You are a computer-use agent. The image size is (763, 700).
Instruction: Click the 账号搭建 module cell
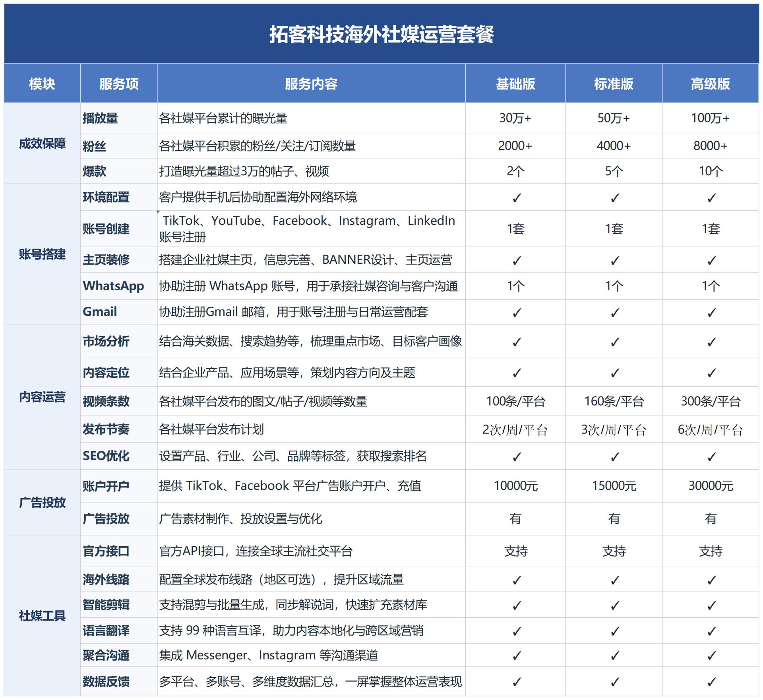point(42,254)
